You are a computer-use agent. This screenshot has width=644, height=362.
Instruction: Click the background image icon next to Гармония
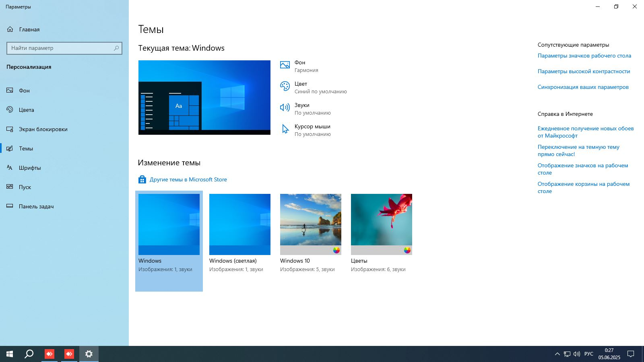tap(285, 65)
